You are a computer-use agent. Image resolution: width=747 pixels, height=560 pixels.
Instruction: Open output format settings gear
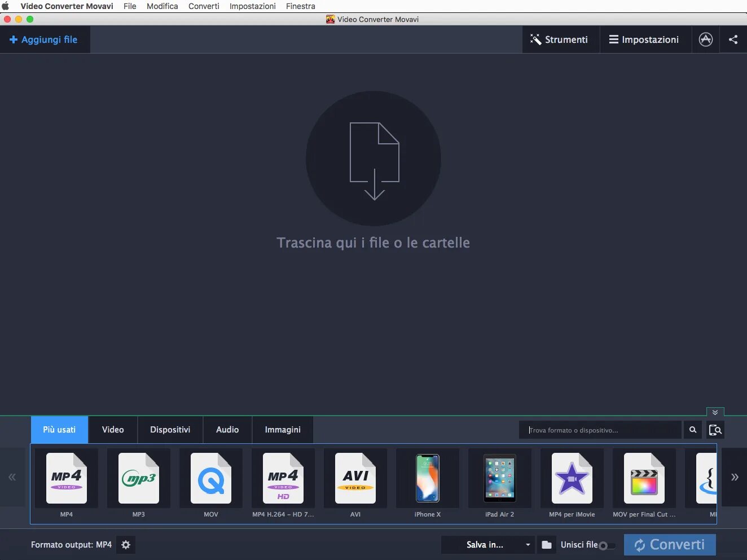126,545
